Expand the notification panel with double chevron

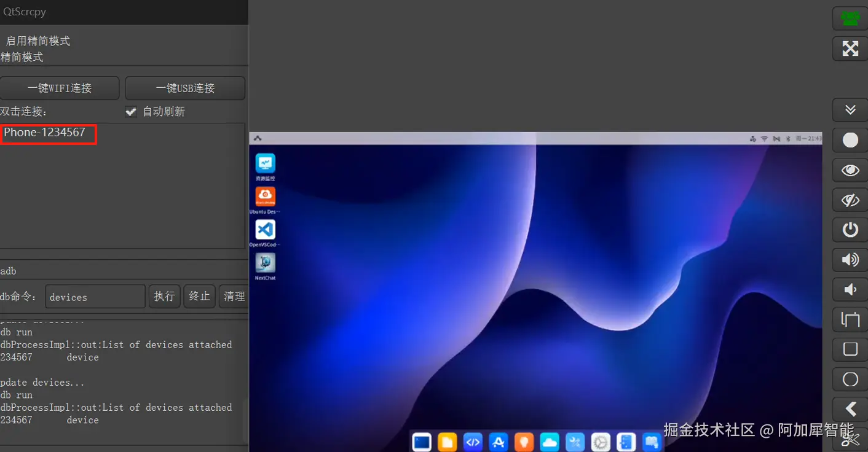(x=850, y=110)
